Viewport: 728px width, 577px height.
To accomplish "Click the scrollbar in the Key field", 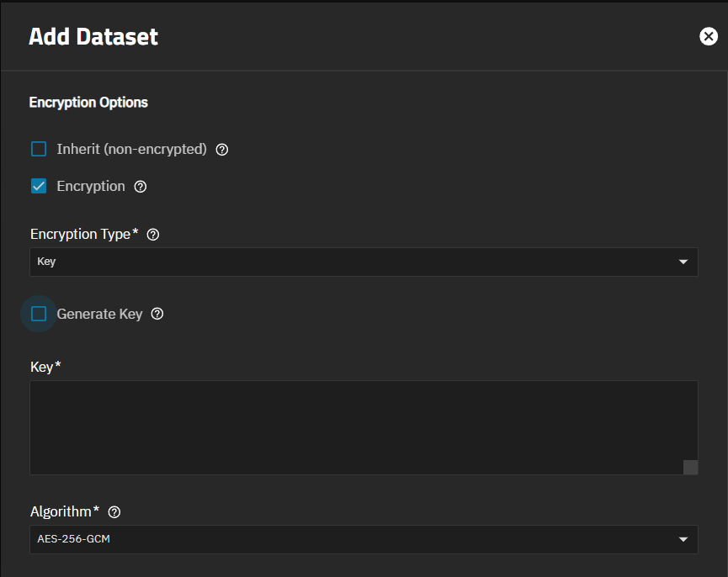I will 690,467.
